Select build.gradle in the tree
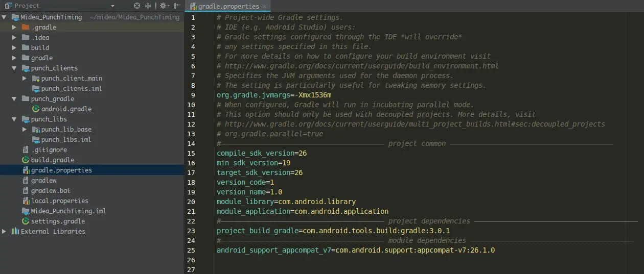The height and width of the screenshot is (274, 644). (x=53, y=160)
